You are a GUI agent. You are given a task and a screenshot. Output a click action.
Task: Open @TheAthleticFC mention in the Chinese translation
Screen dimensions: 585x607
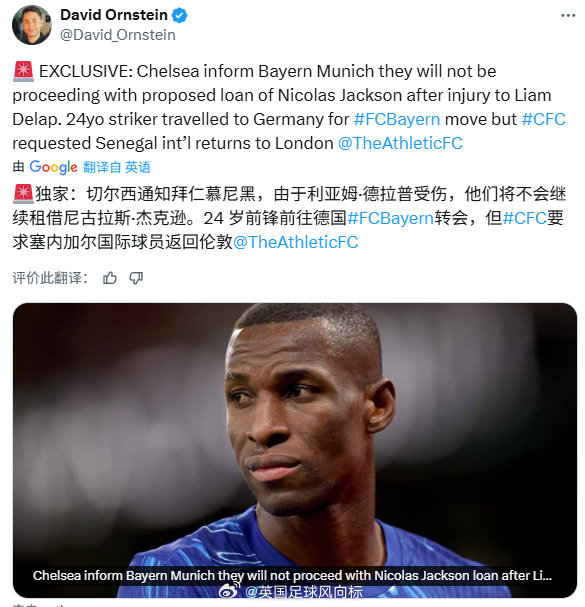coord(295,242)
